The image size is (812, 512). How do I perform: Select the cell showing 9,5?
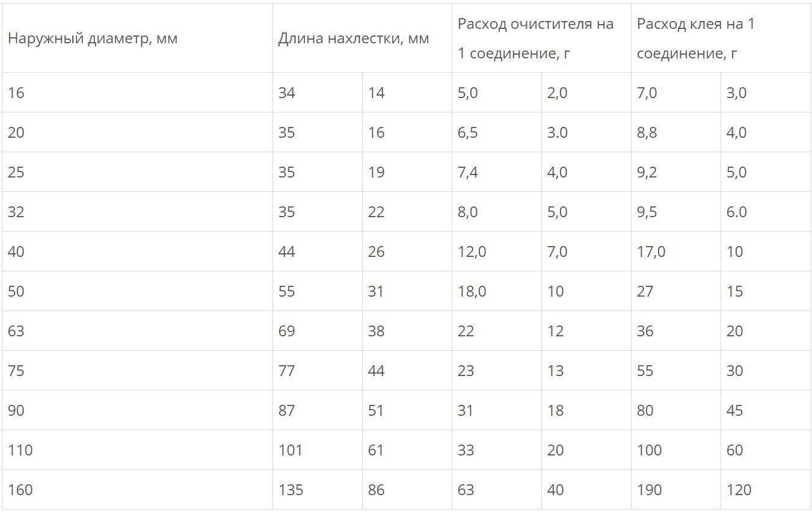[647, 212]
